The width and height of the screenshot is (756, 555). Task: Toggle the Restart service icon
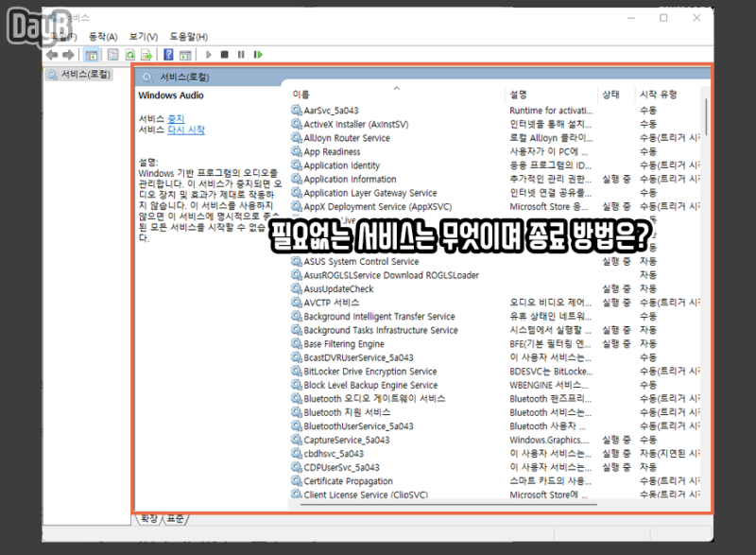click(256, 55)
